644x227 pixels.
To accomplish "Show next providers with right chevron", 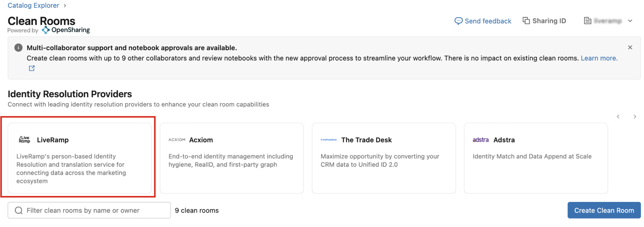I will coord(635,117).
